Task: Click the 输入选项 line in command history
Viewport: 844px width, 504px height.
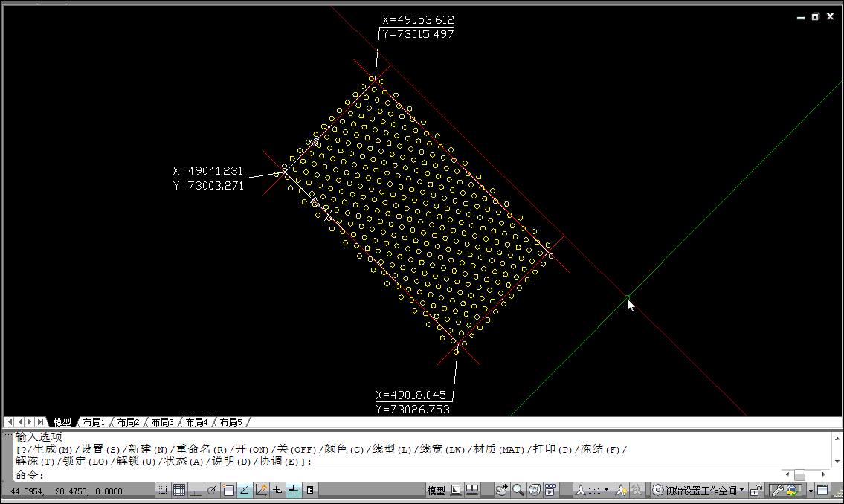Action: (x=39, y=437)
